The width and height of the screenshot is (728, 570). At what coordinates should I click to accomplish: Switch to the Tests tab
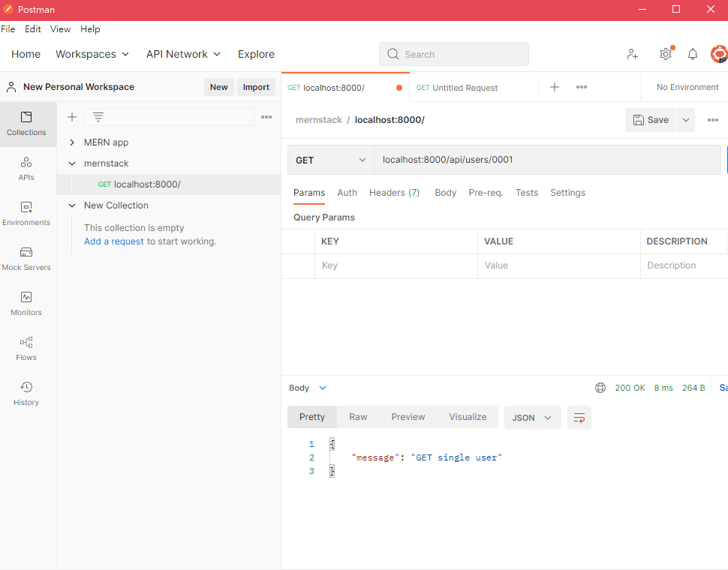(x=527, y=193)
